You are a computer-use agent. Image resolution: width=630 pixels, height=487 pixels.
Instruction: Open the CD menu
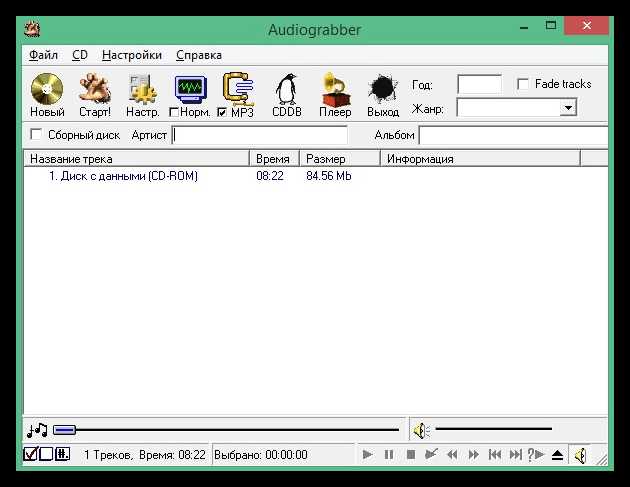[80, 55]
